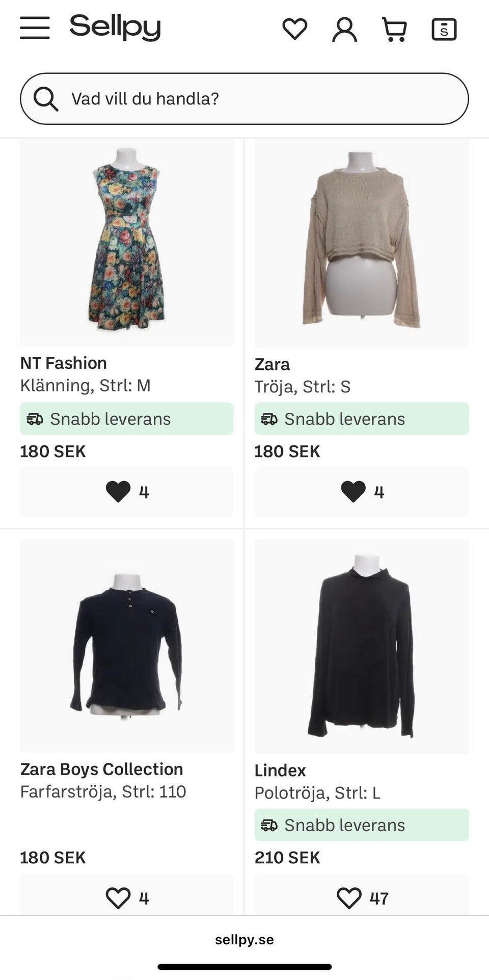Click the search magnifier icon
489x980 pixels.
[46, 98]
